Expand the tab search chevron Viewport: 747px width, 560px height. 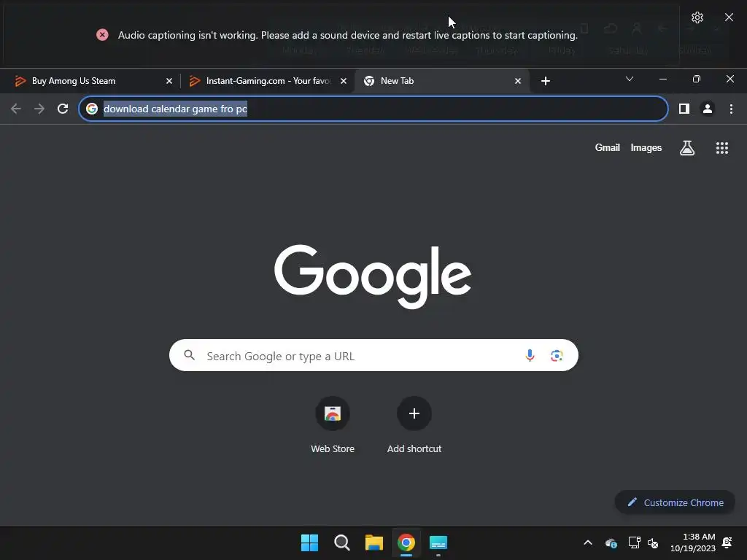coord(630,79)
